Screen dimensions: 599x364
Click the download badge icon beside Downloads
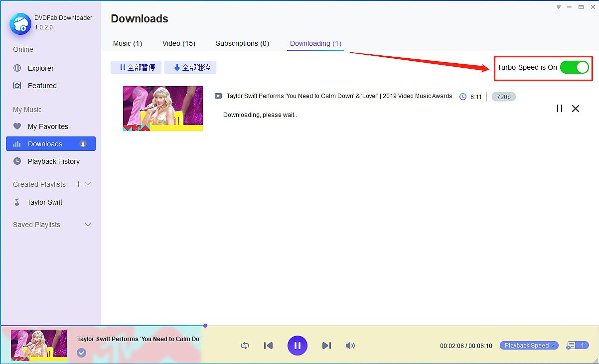83,144
